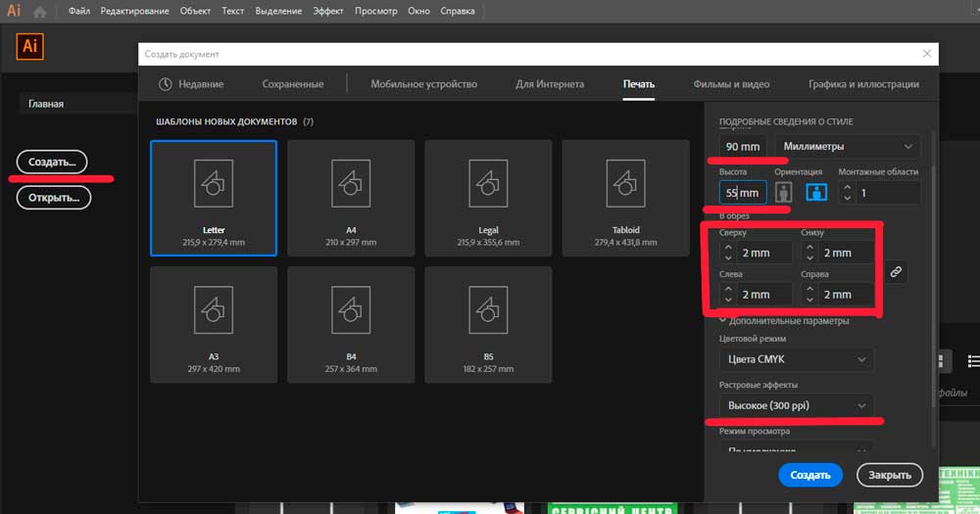Click the Home icon in the top bar

pos(40,11)
